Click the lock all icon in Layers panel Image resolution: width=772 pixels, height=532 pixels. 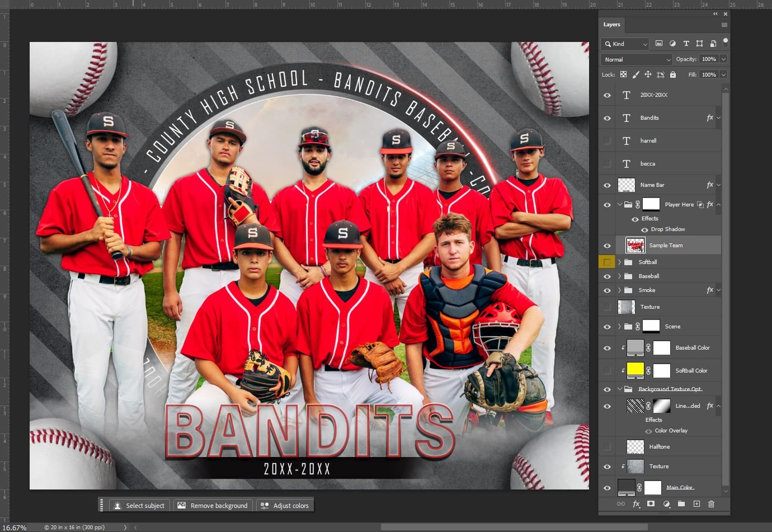pyautogui.click(x=672, y=74)
